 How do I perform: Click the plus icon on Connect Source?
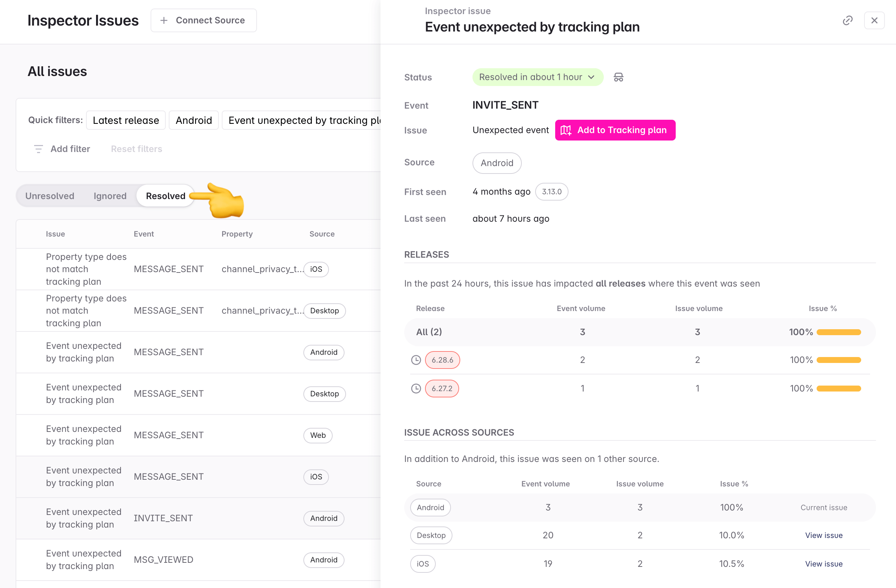[x=164, y=20]
